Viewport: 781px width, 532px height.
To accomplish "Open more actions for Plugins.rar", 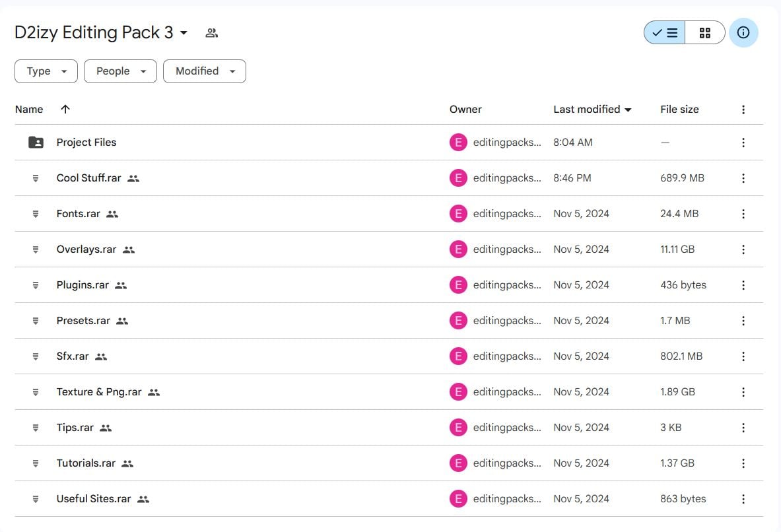I will point(743,285).
